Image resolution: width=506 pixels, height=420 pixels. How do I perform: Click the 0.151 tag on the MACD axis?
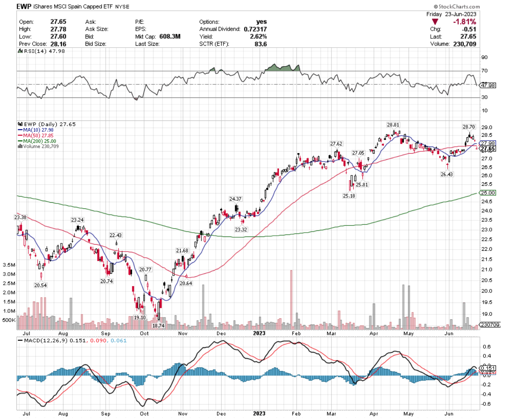pyautogui.click(x=488, y=368)
